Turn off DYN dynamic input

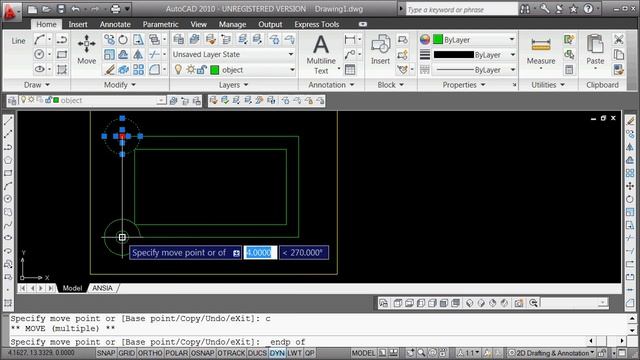(x=277, y=353)
